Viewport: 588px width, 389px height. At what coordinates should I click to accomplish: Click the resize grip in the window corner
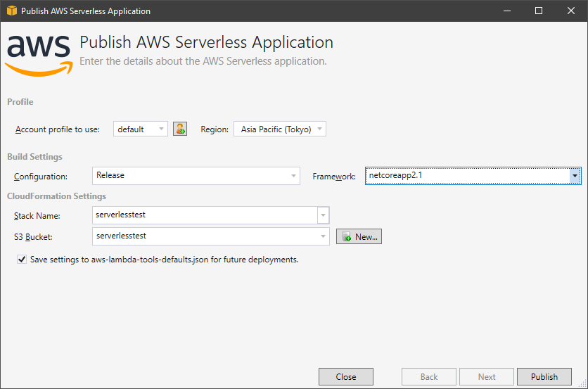coord(582,383)
